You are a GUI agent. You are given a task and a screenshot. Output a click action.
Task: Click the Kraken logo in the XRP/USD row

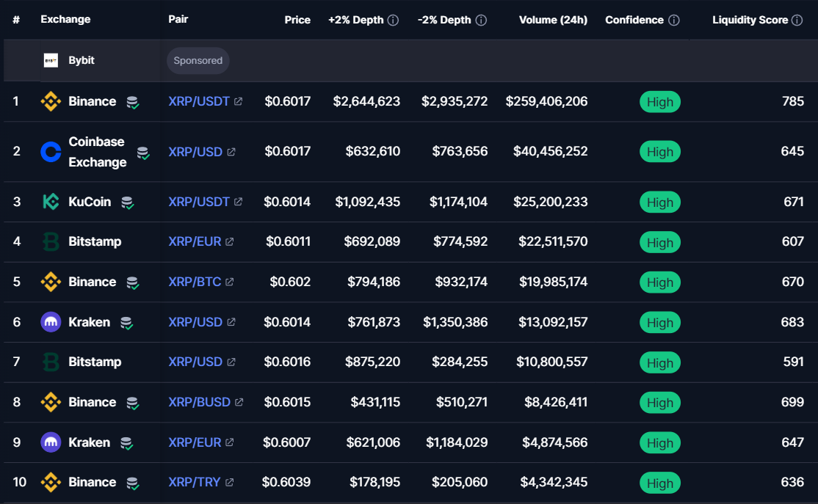click(51, 322)
